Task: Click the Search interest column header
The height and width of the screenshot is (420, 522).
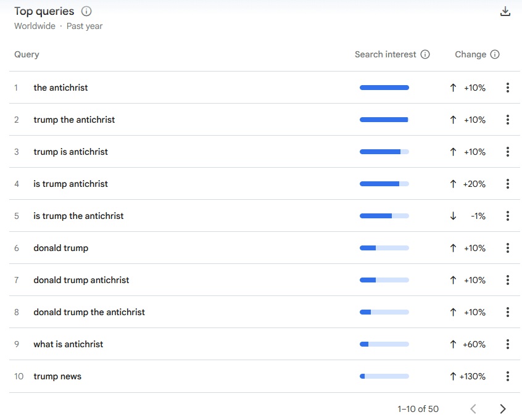Action: [x=385, y=54]
